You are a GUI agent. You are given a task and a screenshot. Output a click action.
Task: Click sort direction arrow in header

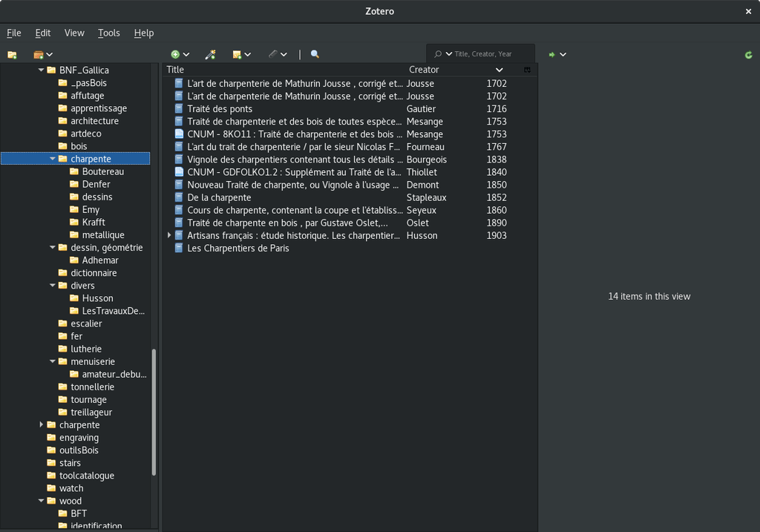(x=499, y=70)
